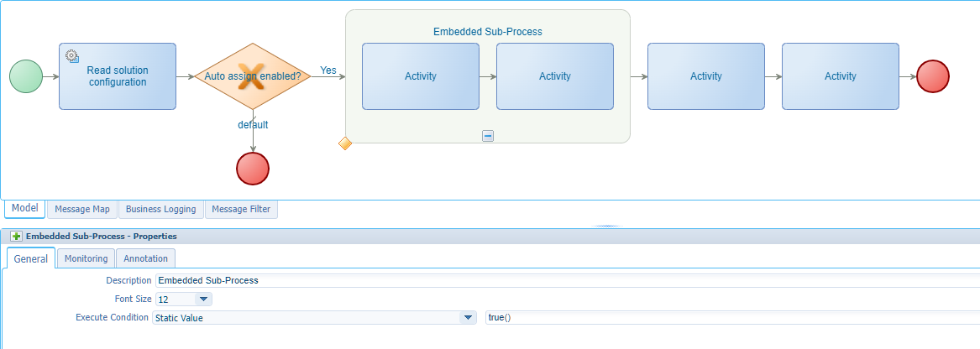Click the green plus icon in the Properties header

(x=16, y=237)
